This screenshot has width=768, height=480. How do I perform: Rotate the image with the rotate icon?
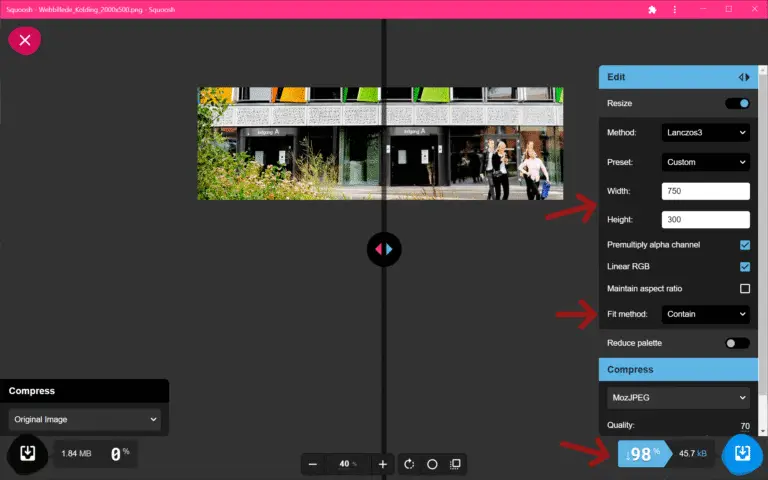pos(409,464)
